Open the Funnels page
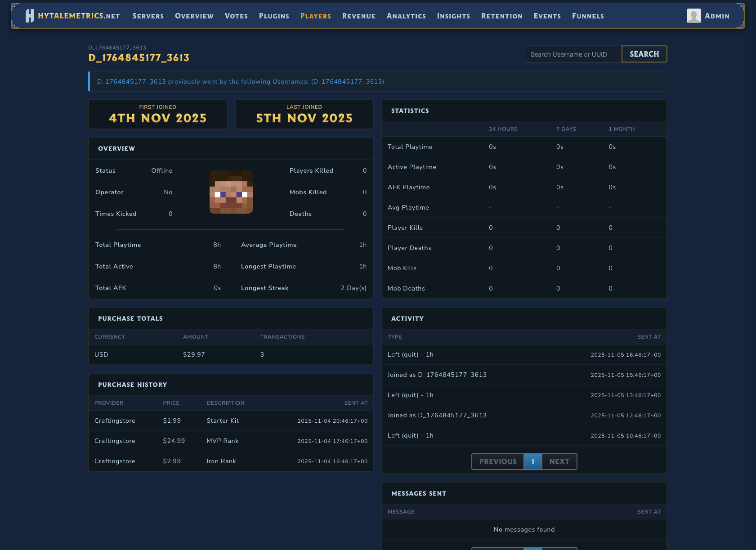This screenshot has width=756, height=550. [588, 16]
